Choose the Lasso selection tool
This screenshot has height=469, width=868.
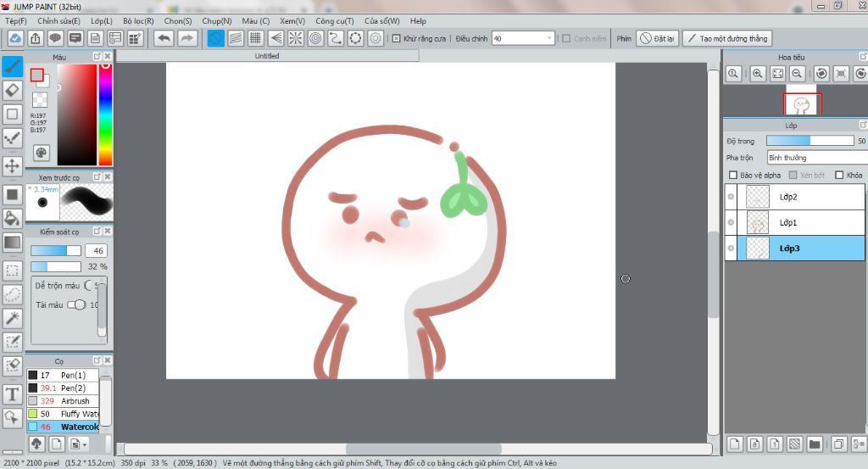12,294
